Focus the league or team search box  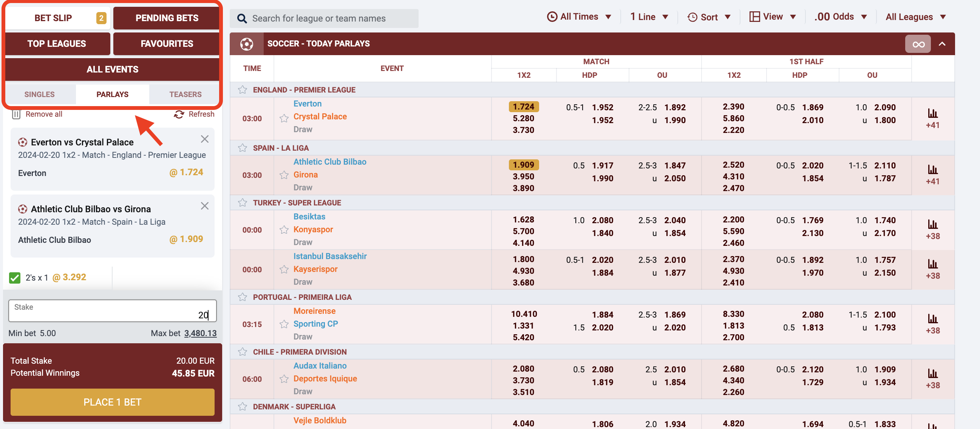[324, 18]
